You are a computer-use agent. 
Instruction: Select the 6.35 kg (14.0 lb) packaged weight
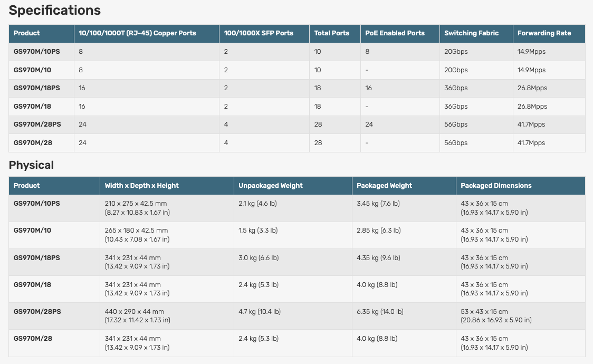pyautogui.click(x=380, y=312)
